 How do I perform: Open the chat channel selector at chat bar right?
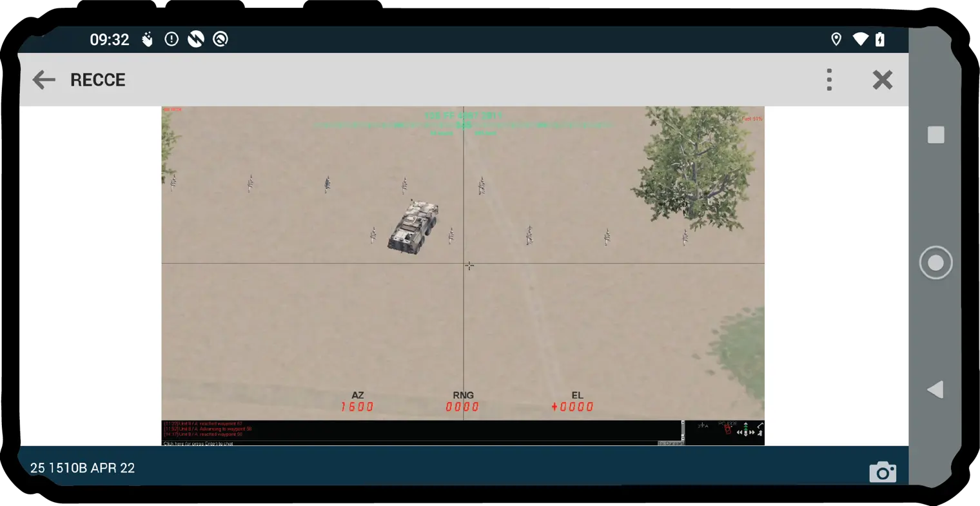click(671, 443)
